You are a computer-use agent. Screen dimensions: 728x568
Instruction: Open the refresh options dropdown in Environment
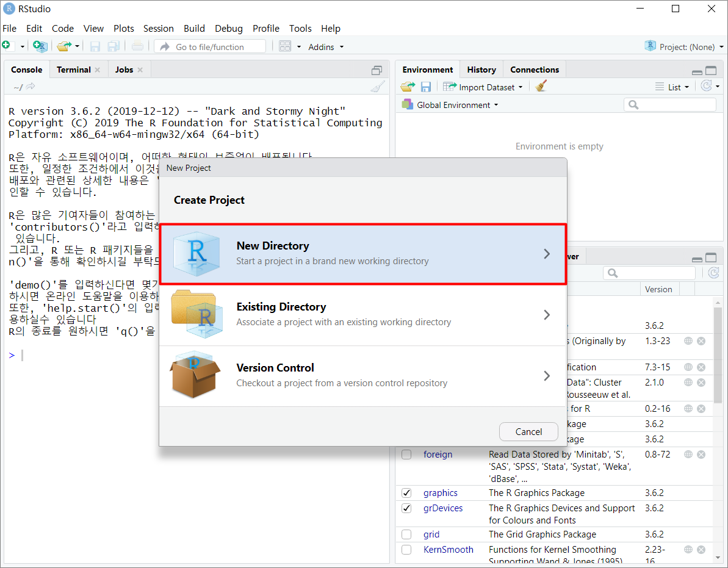point(718,86)
